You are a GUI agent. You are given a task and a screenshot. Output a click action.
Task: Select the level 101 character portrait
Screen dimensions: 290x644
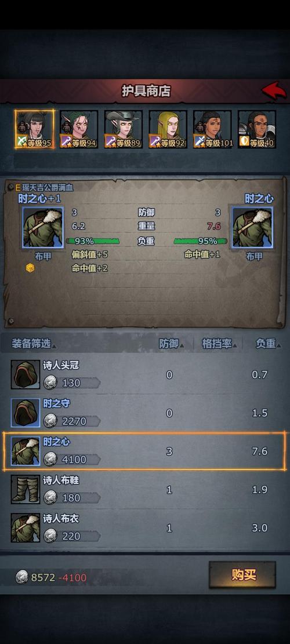click(213, 129)
